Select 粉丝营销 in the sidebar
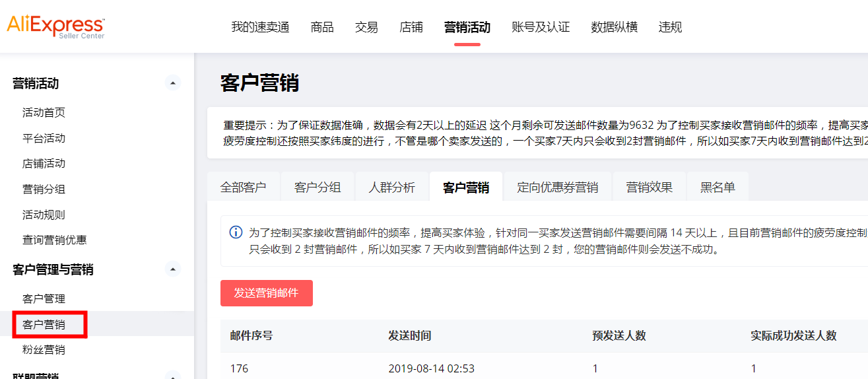Screen dimensions: 868x379 click(x=44, y=349)
